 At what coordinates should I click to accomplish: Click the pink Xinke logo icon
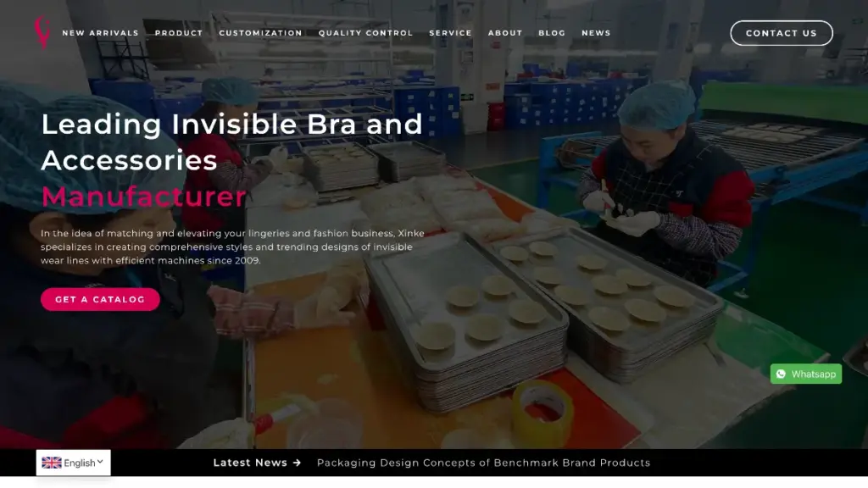tap(42, 31)
